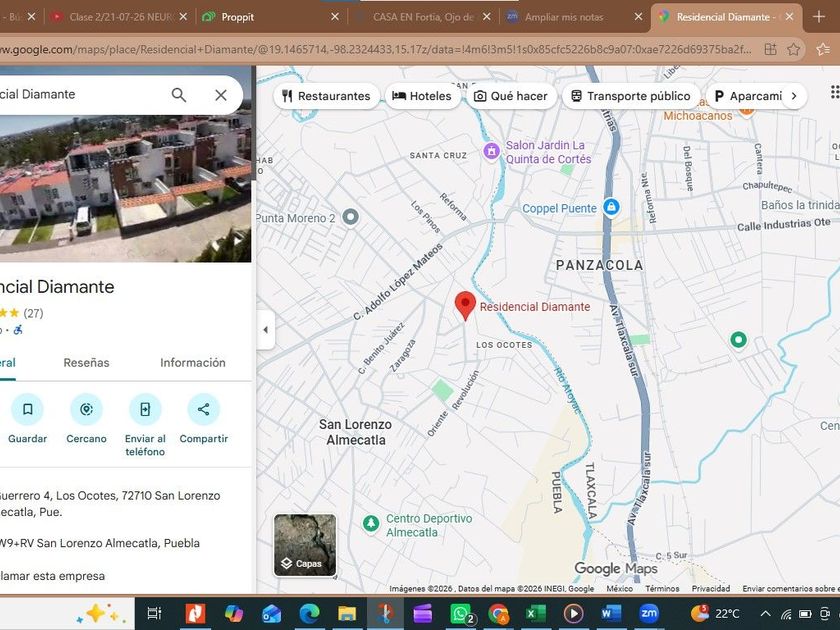Close the Ampliar mis notas tab
Viewport: 840px width, 630px height.
(x=638, y=17)
